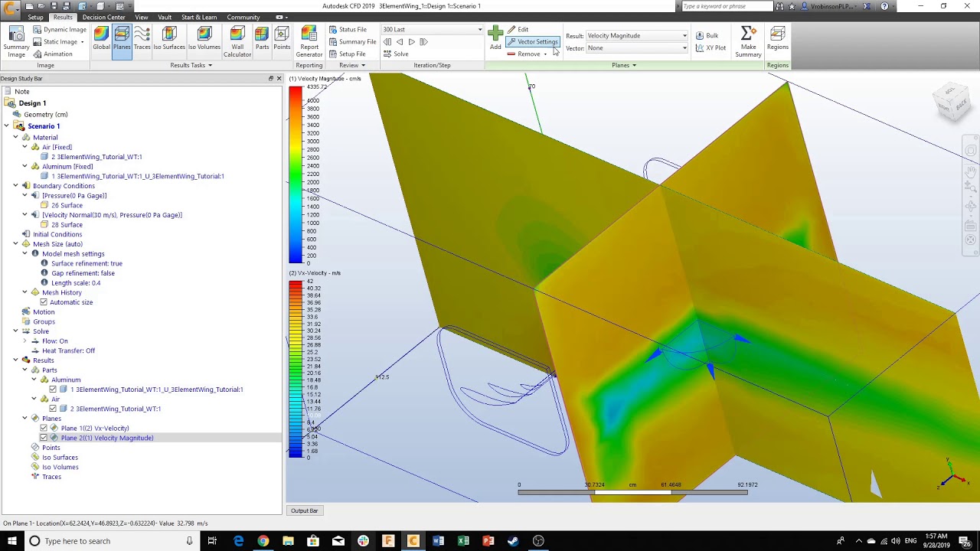980x551 pixels.
Task: Expand the Remove dropdown arrow
Action: (x=545, y=54)
